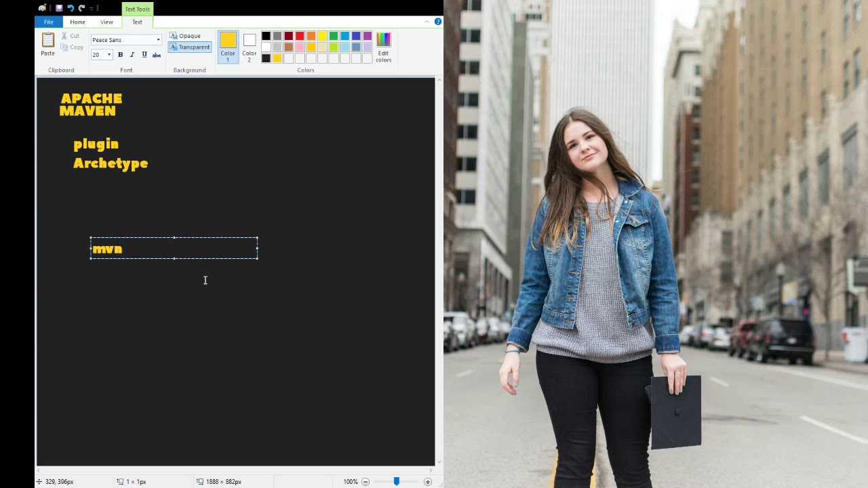
Task: Select Color 1 as active color
Action: click(x=228, y=47)
